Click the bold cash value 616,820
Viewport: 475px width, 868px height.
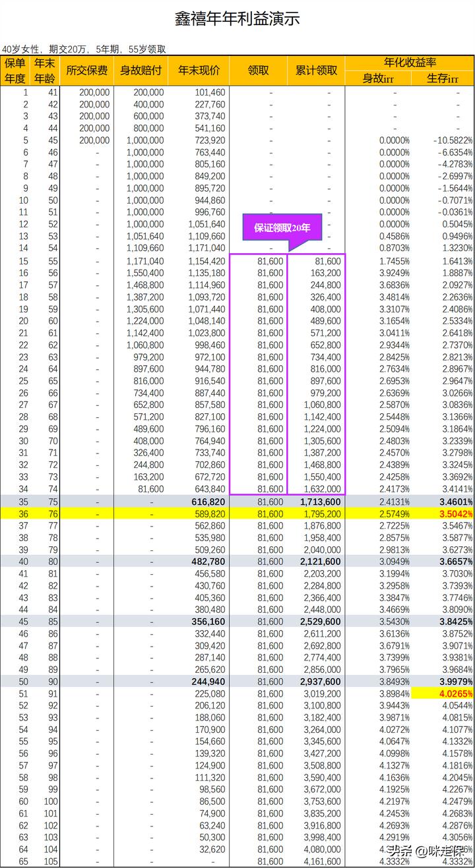coord(208,501)
